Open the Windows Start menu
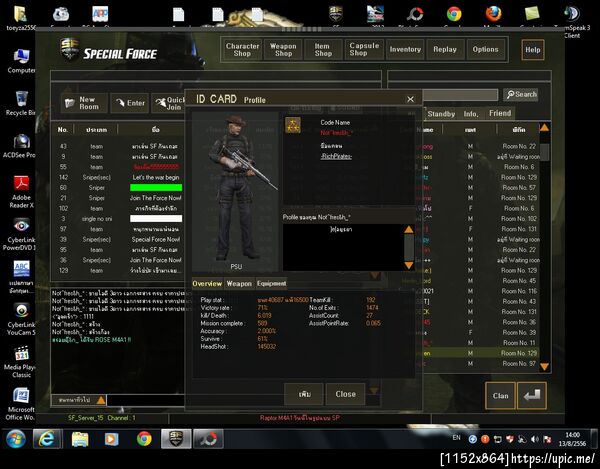600x469 pixels. click(16, 439)
